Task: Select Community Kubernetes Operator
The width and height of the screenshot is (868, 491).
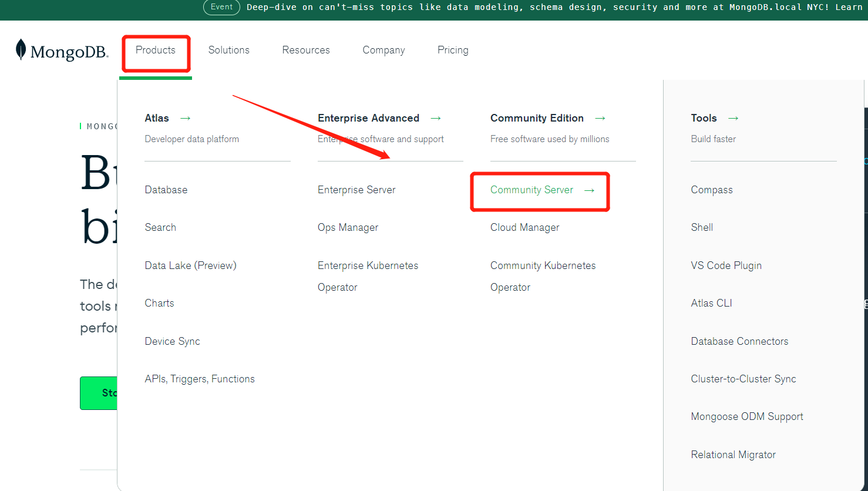Action: pos(543,276)
